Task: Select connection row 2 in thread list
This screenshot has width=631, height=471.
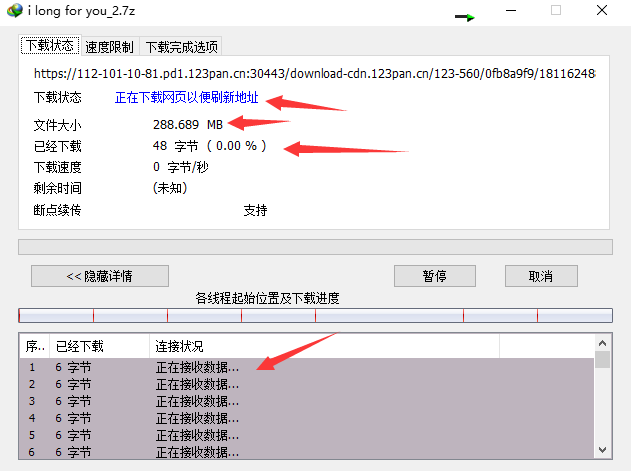Action: (x=307, y=384)
